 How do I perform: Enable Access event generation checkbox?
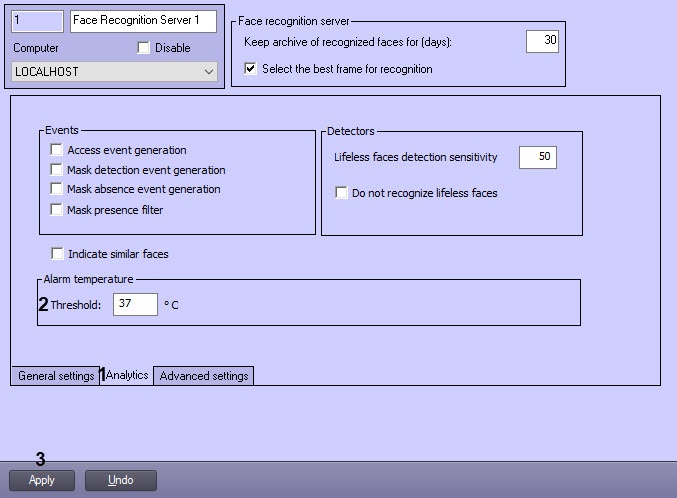[x=57, y=150]
